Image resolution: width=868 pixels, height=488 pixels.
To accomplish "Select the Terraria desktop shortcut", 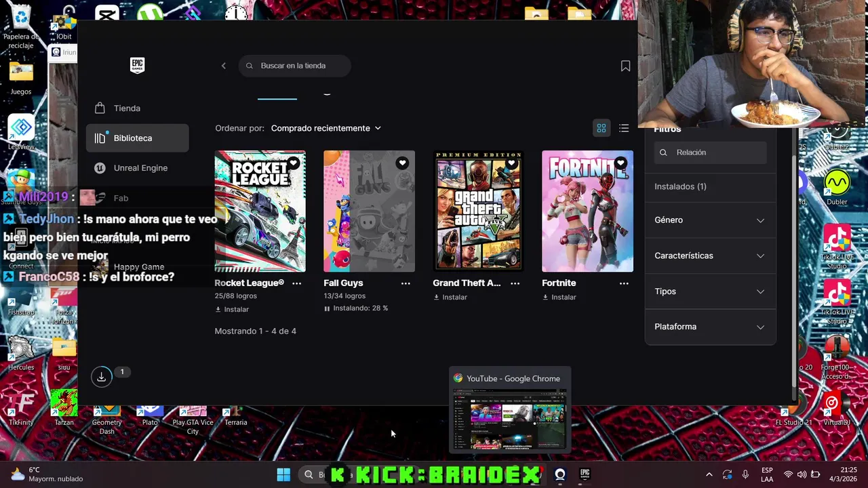I will 235,417.
